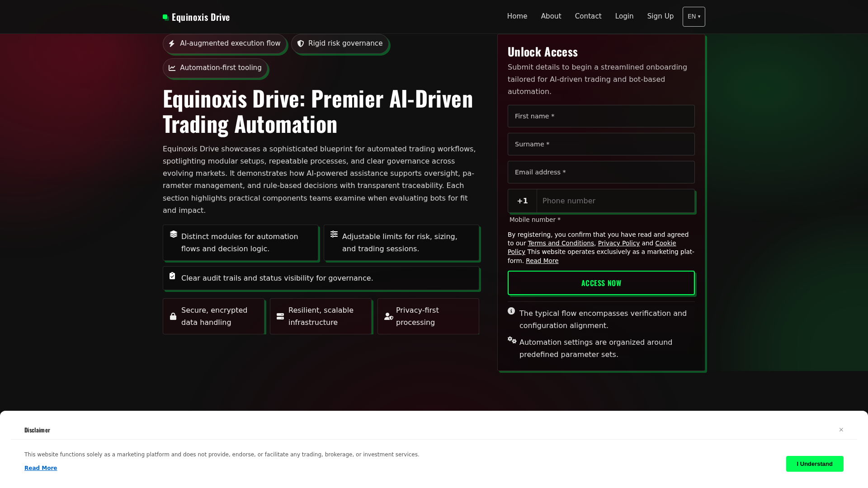This screenshot has height=488, width=868.
Task: Click the Adjustable limits for risk card
Action: tap(401, 243)
